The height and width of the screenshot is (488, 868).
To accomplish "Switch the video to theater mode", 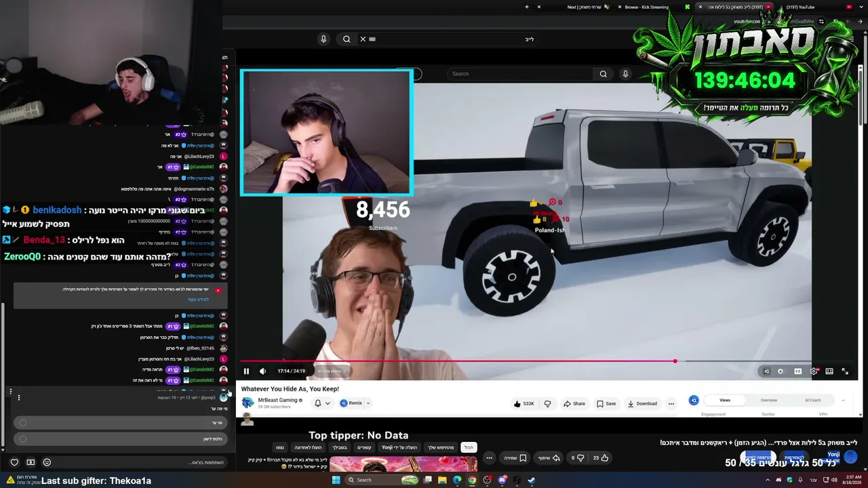I will 829,371.
